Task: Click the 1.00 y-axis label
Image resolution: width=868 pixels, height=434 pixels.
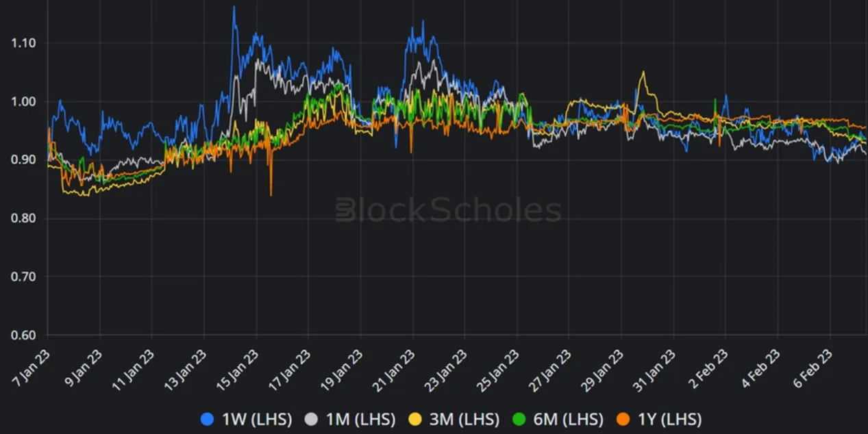Action: click(23, 101)
